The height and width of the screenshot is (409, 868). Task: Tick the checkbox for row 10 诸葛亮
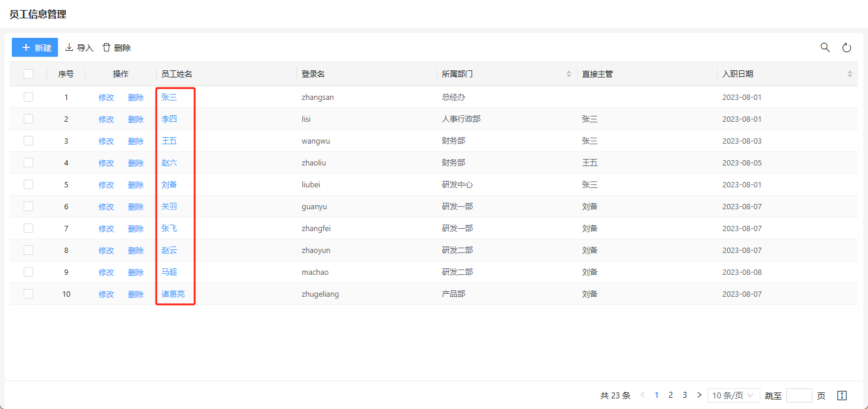28,294
